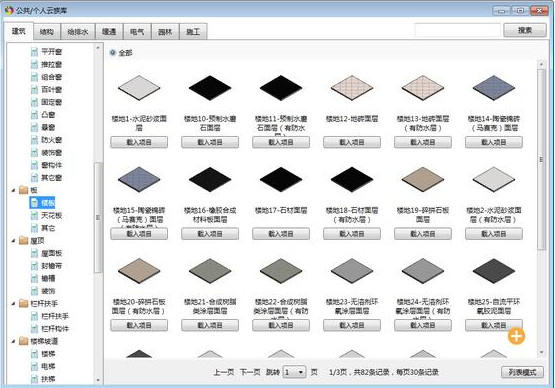
Task: Click the 天花板 file icon
Action: (34, 215)
